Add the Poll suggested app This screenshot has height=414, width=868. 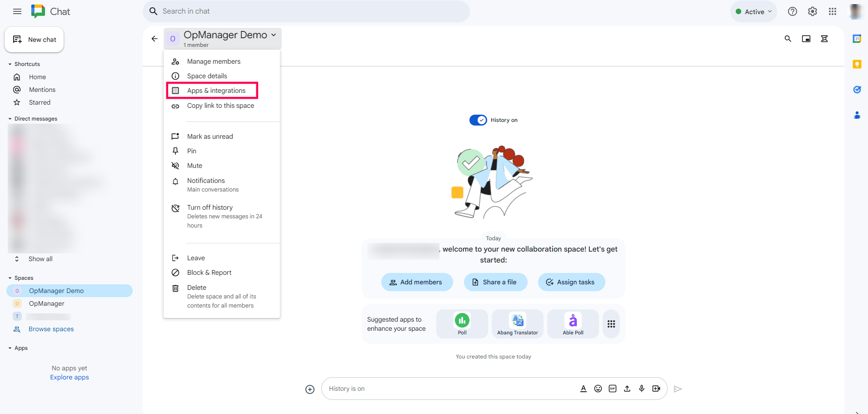tap(462, 323)
